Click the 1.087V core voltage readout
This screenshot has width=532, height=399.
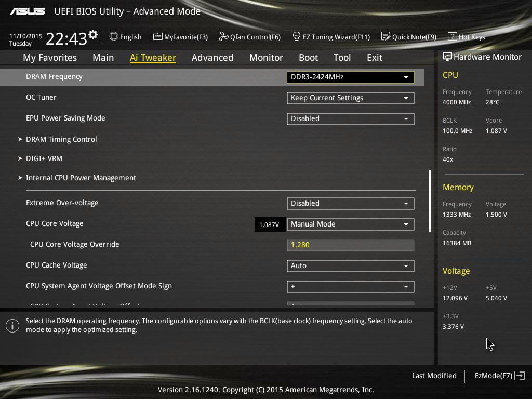point(270,224)
